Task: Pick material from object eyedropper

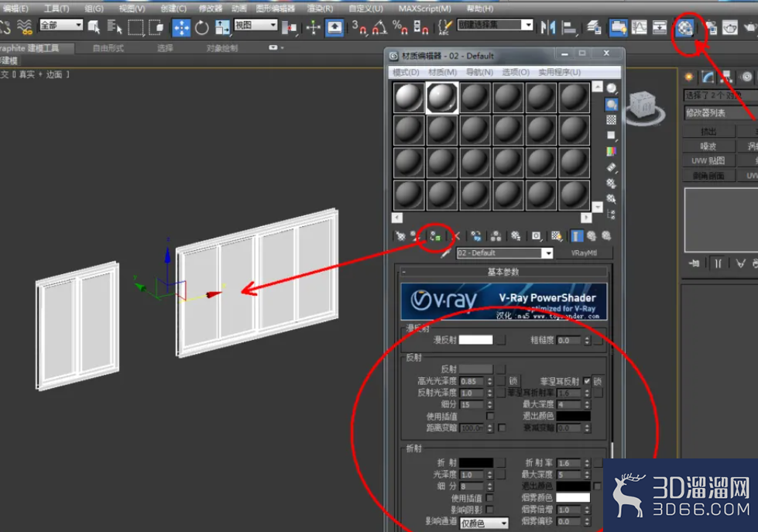Action: (x=446, y=253)
